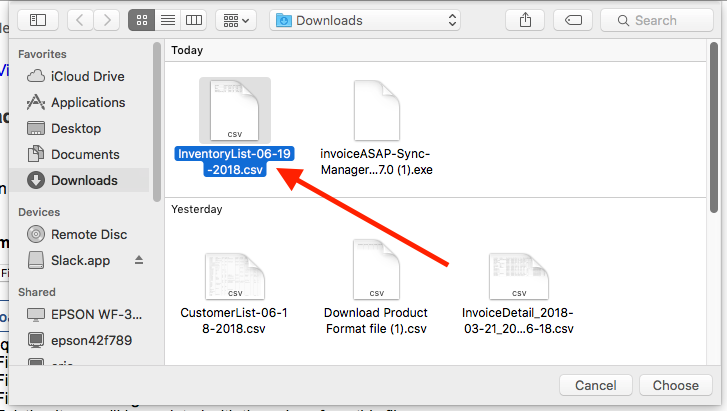Switch to column view mode
727x411 pixels.
pyautogui.click(x=194, y=20)
